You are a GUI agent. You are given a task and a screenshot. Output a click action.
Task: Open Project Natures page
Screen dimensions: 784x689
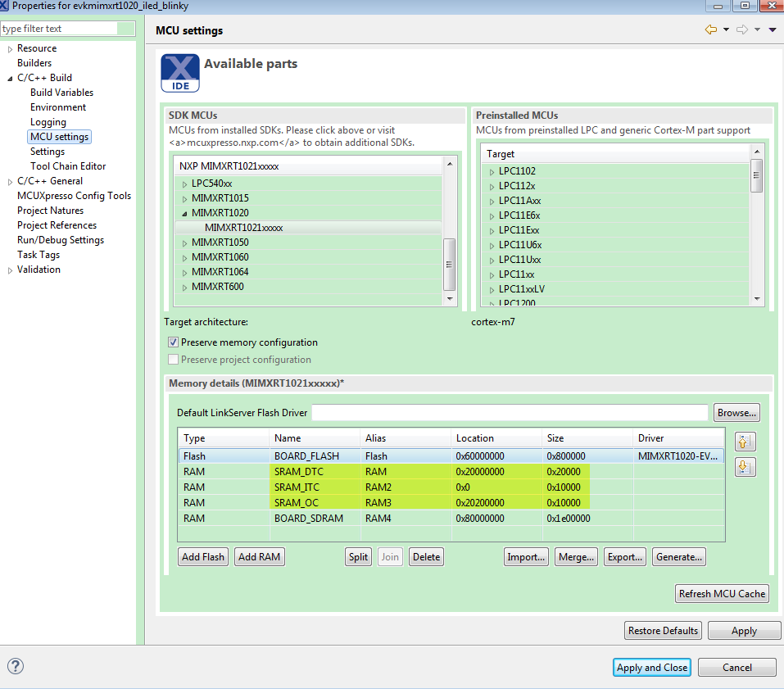pyautogui.click(x=50, y=211)
